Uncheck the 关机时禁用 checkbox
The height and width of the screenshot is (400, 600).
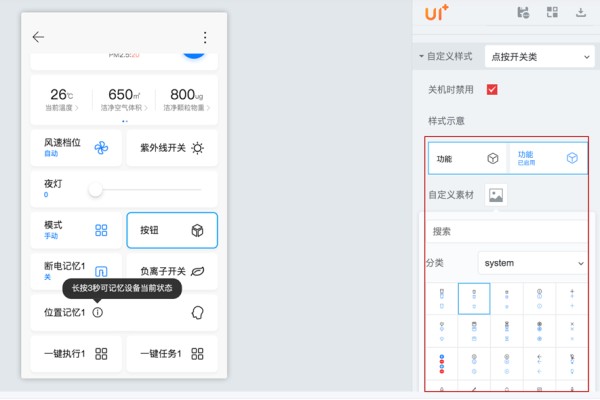click(492, 89)
